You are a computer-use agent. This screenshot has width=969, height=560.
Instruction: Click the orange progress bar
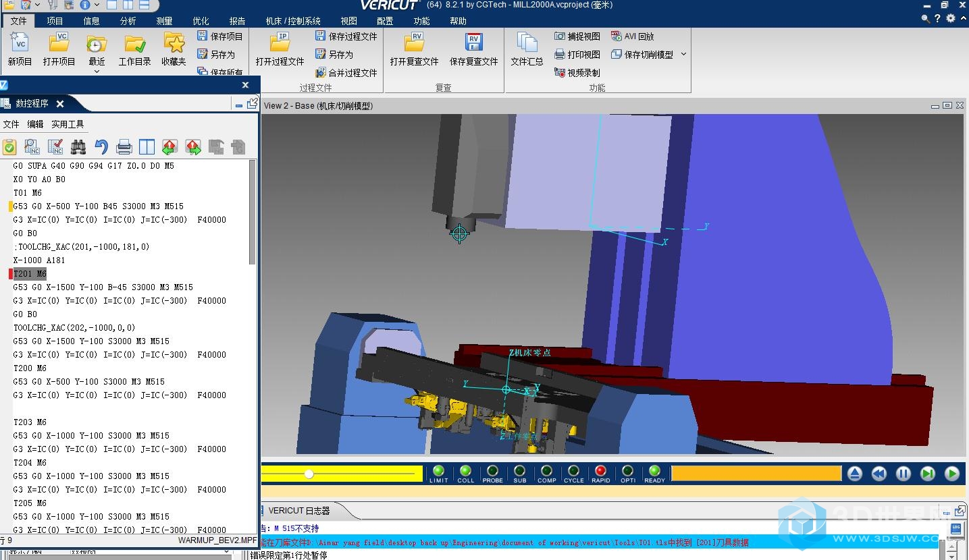point(756,474)
